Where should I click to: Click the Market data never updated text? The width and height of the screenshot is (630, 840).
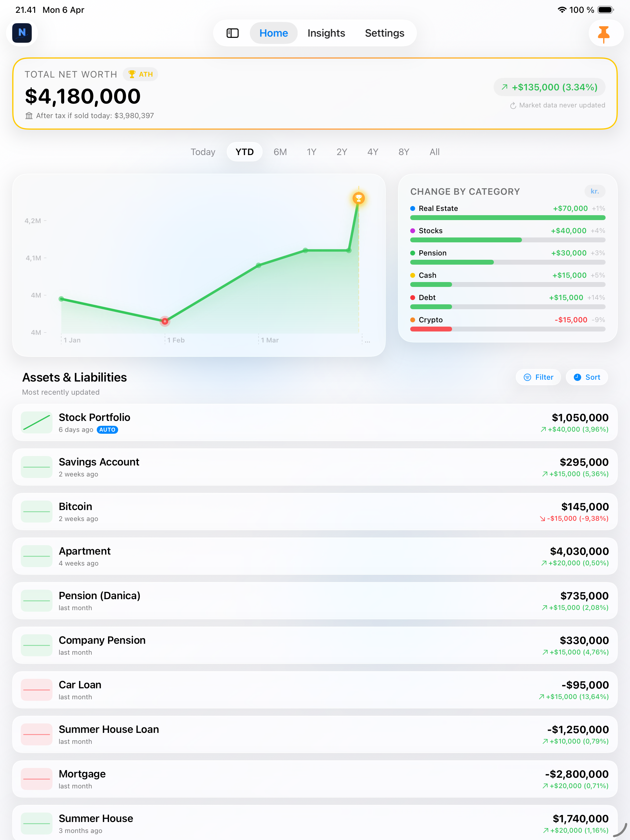(x=562, y=105)
